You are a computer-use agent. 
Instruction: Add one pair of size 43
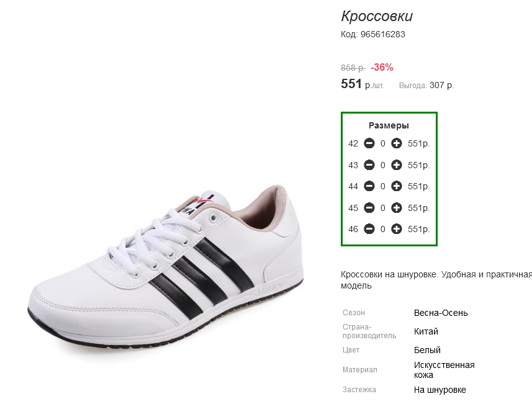[397, 165]
